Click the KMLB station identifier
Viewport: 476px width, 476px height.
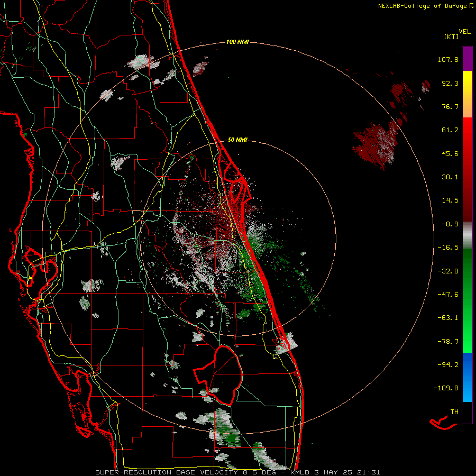pos(301,472)
